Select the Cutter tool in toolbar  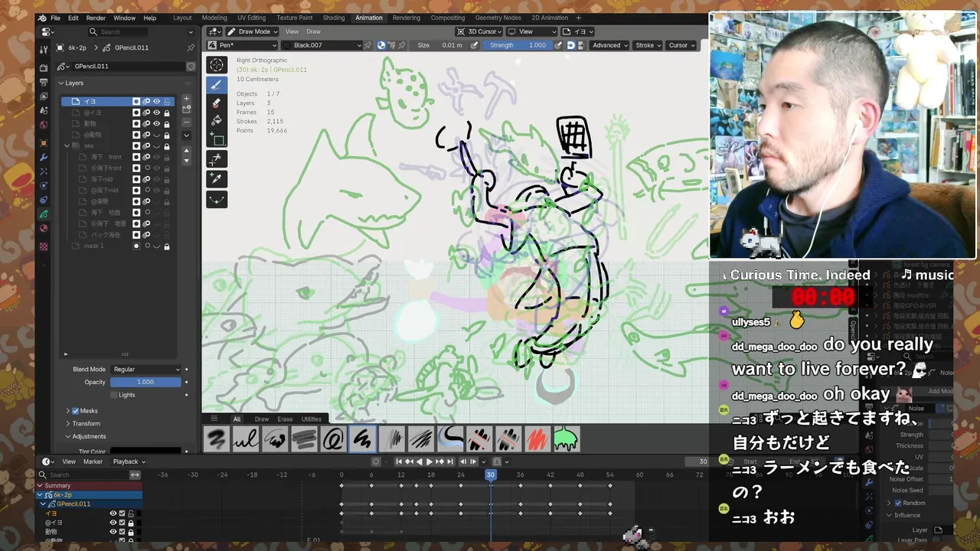(217, 158)
